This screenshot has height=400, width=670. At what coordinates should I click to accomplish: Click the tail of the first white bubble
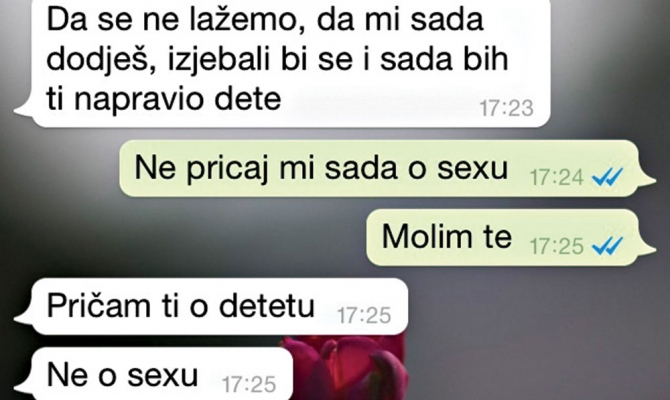tap(23, 109)
